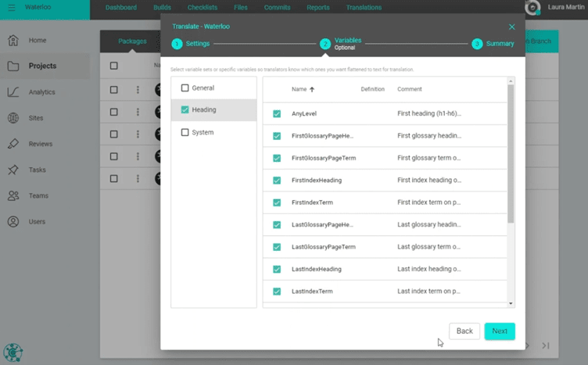Open the Translations top menu item
This screenshot has height=365, width=588.
[x=364, y=8]
